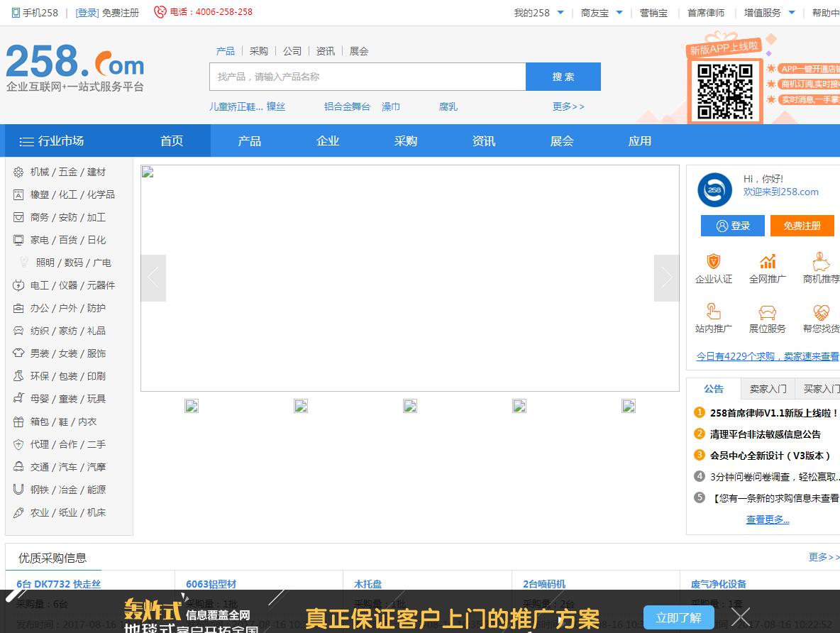Click the phone icon beside 4006-258-258
Screen dimensions: 840x633
pos(160,12)
